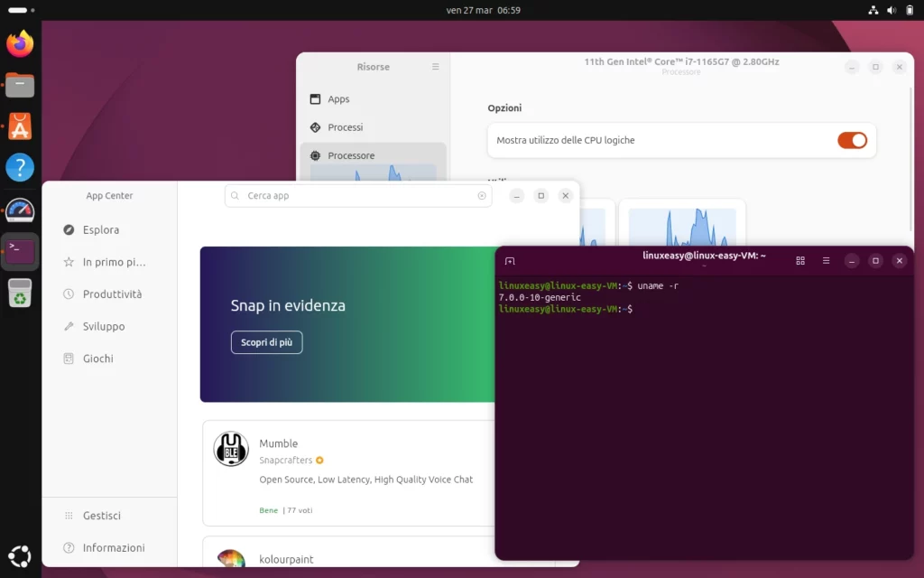Clear the App Center search field
The height and width of the screenshot is (578, 924).
pos(481,195)
